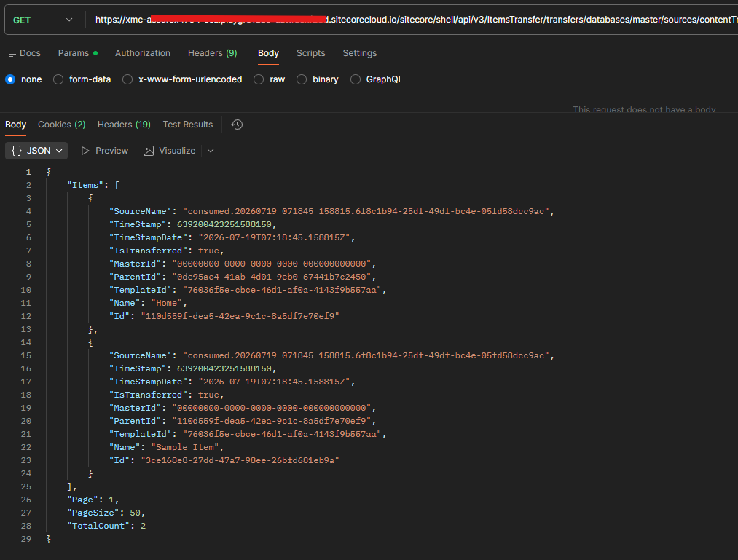Click the "Items" key on line 2
The width and height of the screenshot is (738, 560).
[85, 186]
